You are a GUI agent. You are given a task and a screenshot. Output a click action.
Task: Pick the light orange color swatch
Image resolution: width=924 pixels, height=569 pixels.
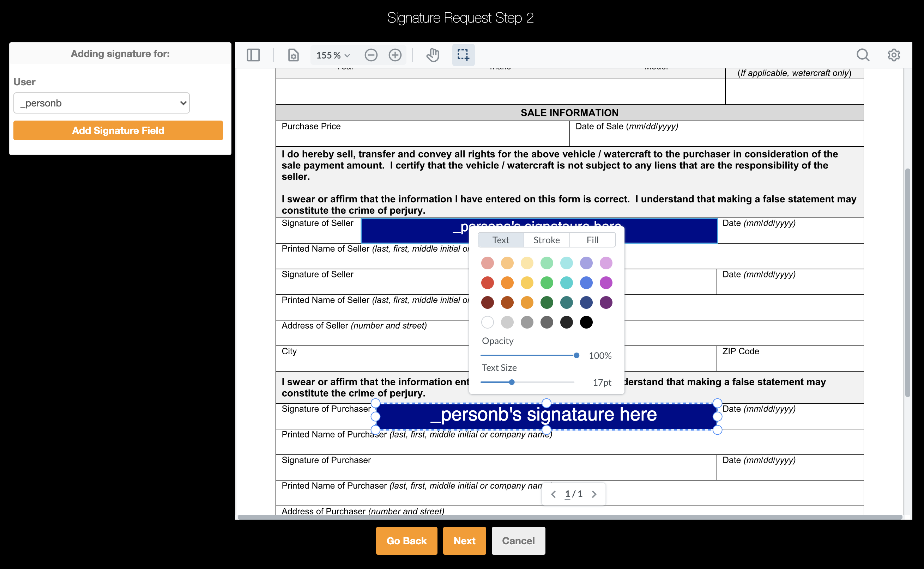pyautogui.click(x=507, y=263)
